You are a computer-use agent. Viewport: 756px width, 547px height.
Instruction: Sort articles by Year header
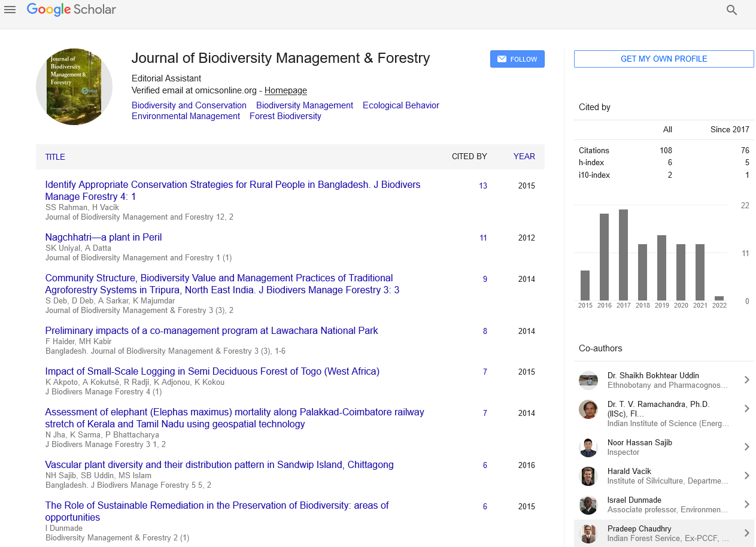coord(524,157)
